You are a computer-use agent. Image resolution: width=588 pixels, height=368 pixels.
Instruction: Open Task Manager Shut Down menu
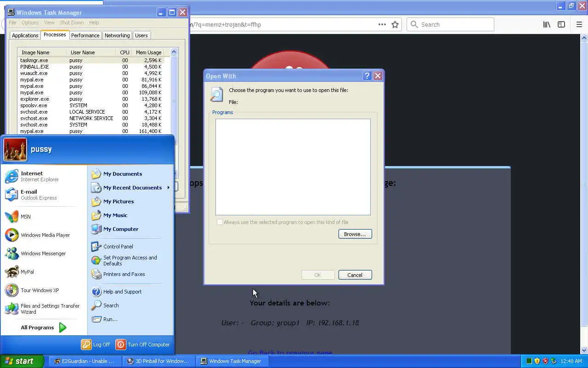pyautogui.click(x=72, y=23)
